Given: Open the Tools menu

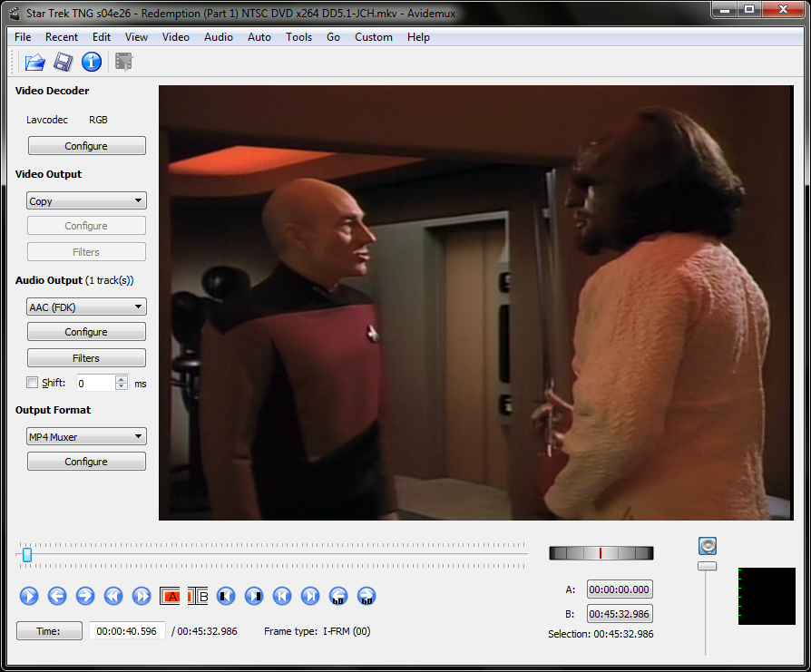Looking at the screenshot, I should coord(299,37).
